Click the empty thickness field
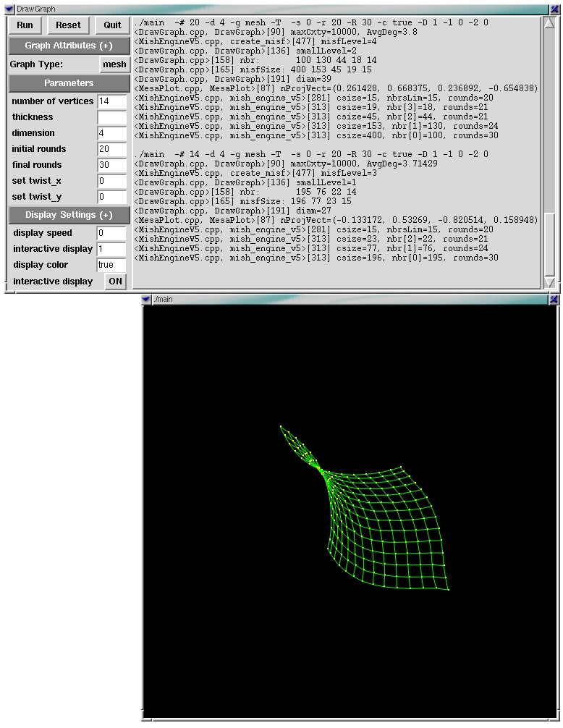The image size is (563, 728). (x=112, y=117)
